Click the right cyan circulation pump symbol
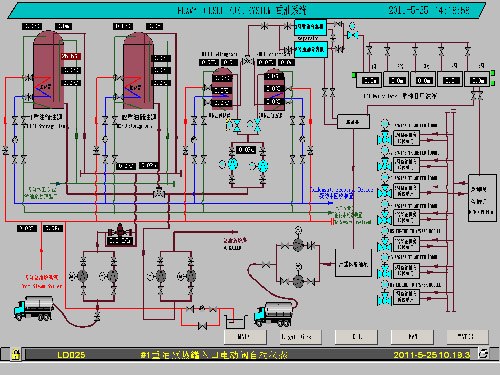Viewport: 500px width, 375px height. [x=263, y=166]
